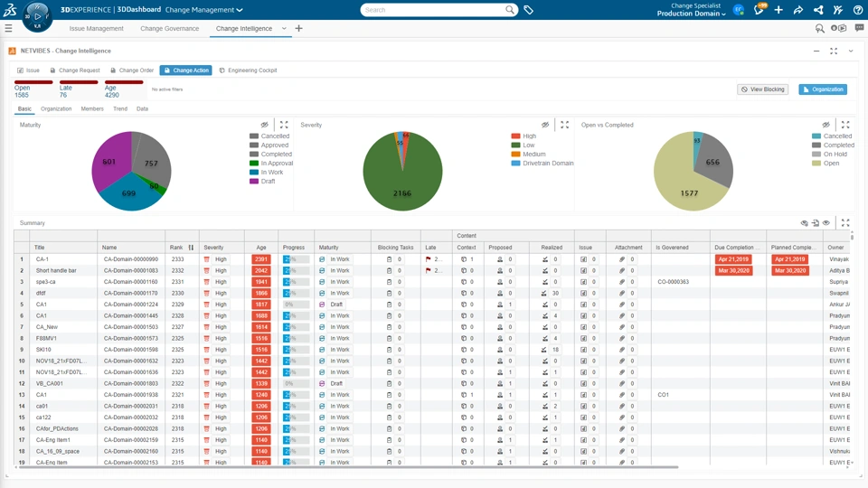The height and width of the screenshot is (488, 868).
Task: Click the Rank column sort icon
Action: pos(191,248)
